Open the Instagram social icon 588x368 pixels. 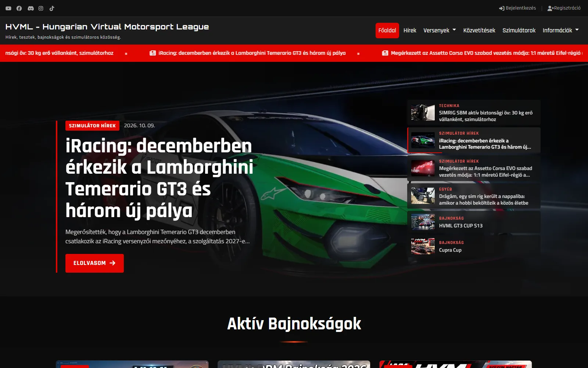(41, 8)
